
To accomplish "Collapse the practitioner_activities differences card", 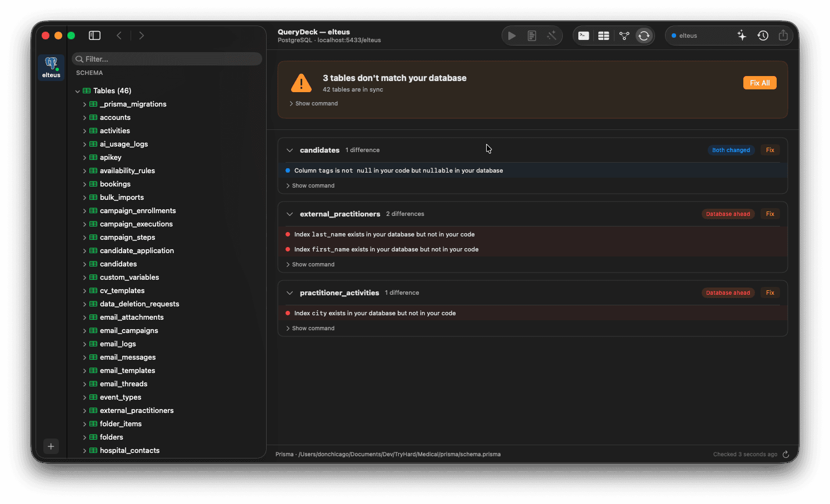I will (x=289, y=293).
